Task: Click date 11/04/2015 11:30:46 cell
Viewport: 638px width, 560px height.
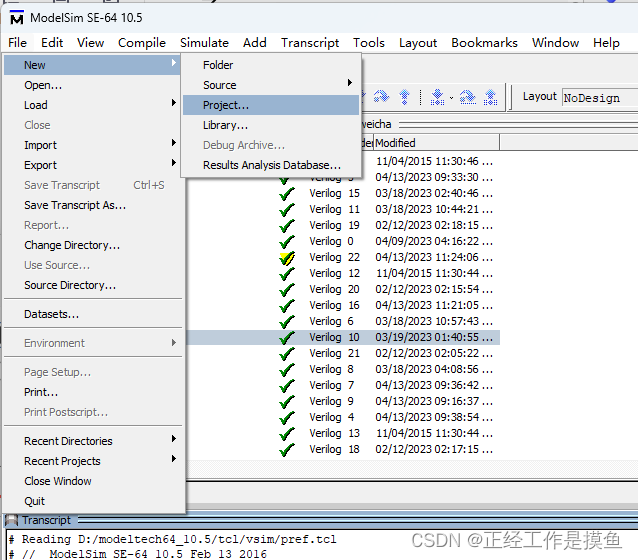Action: pyautogui.click(x=427, y=161)
